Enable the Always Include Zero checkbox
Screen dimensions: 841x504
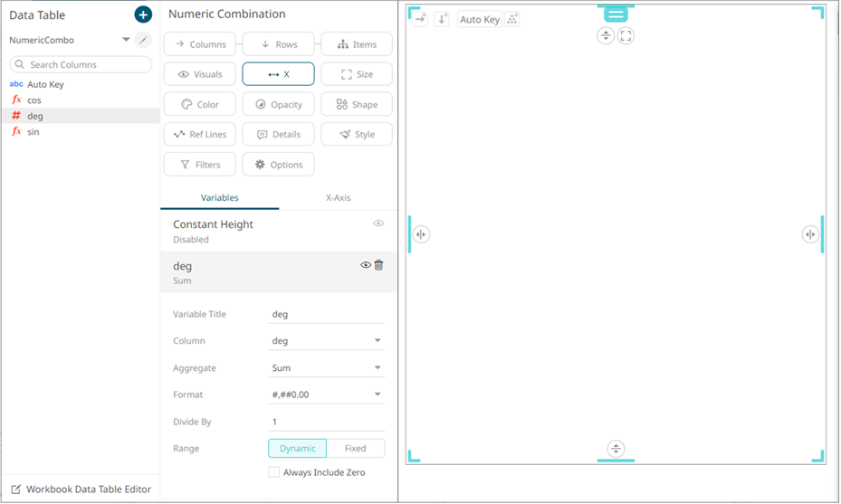(x=274, y=472)
